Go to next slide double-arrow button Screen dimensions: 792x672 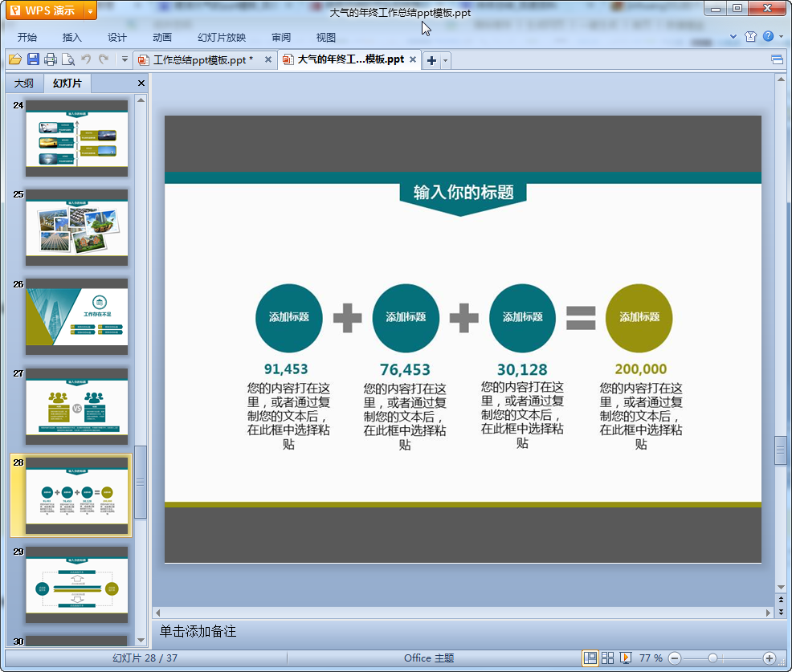781,612
